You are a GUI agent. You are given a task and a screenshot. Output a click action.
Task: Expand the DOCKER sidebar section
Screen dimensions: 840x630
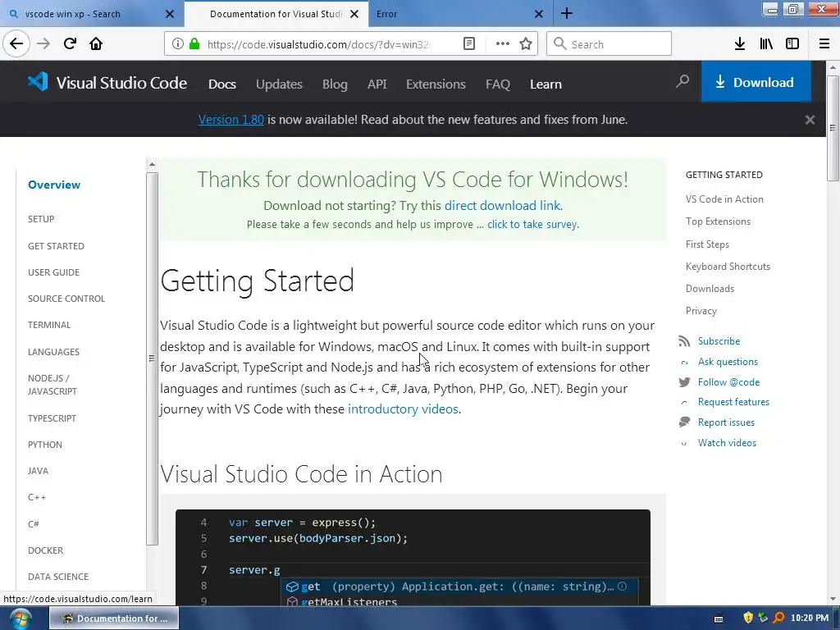(x=46, y=550)
